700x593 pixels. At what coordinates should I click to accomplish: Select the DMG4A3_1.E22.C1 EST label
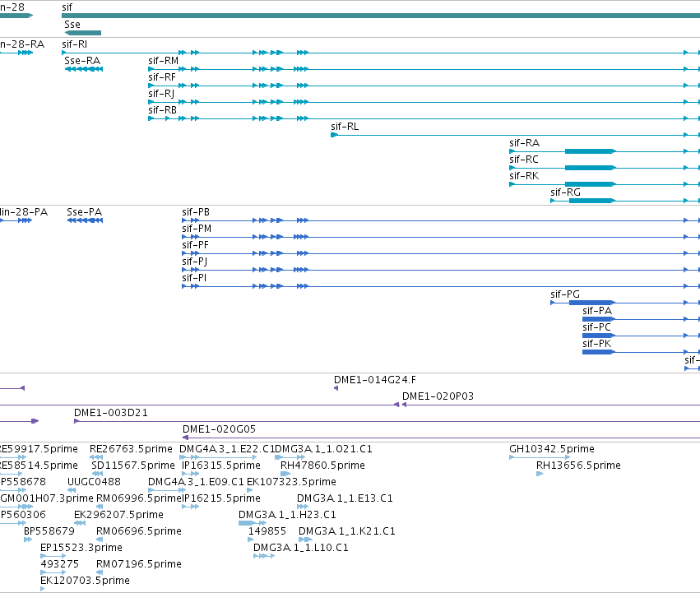coord(227,449)
